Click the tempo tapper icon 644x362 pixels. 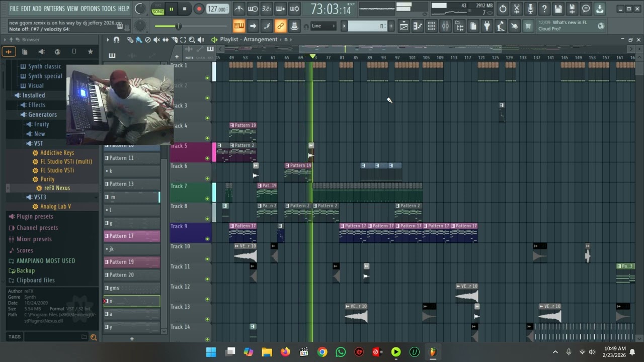point(501,26)
